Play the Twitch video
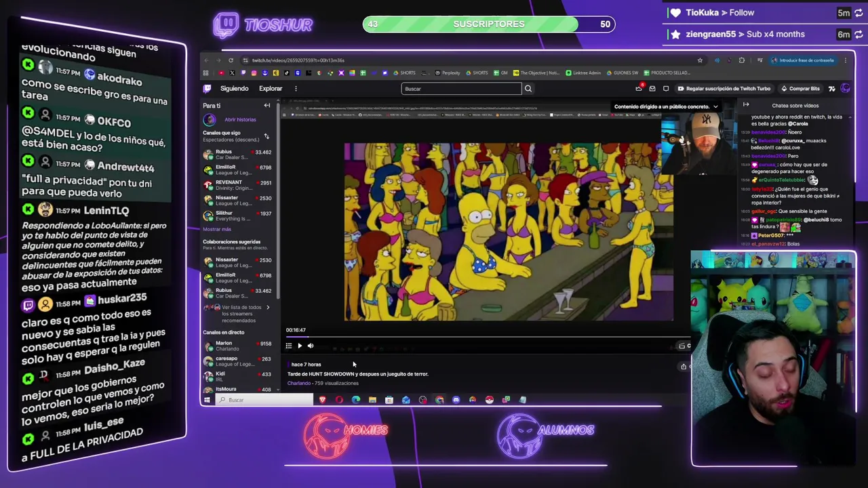Viewport: 868px width, 488px height. pyautogui.click(x=300, y=346)
